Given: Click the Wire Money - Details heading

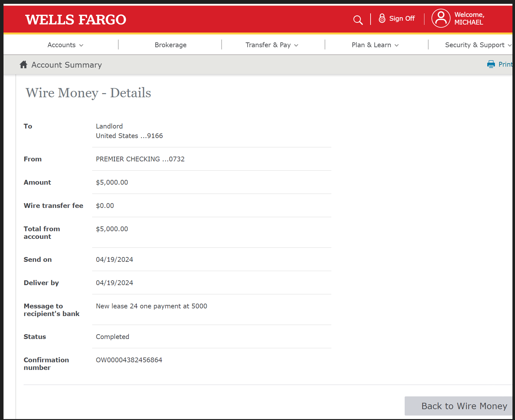Looking at the screenshot, I should [x=88, y=93].
